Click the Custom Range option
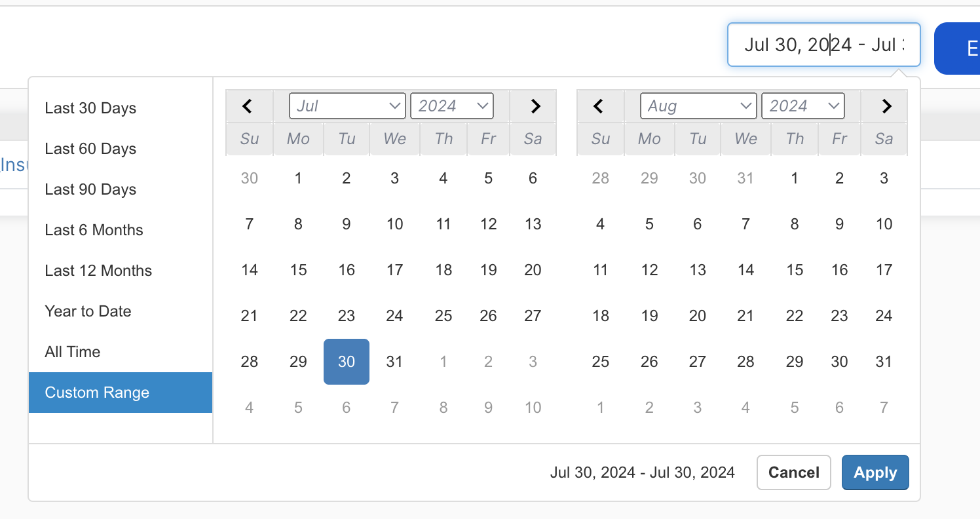This screenshot has width=980, height=519. point(97,393)
